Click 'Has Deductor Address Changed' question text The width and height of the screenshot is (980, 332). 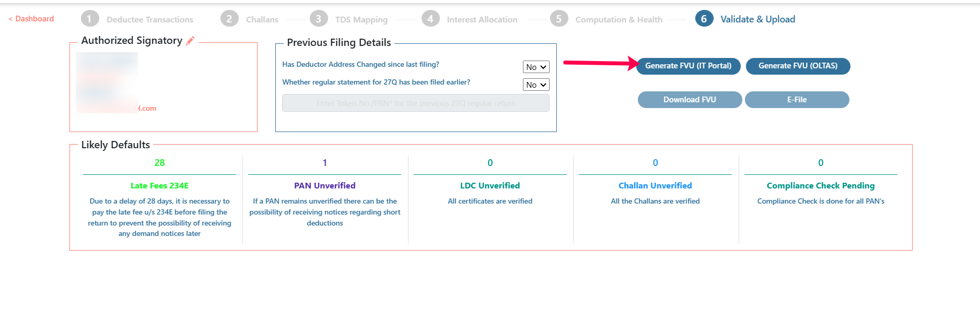coord(360,64)
